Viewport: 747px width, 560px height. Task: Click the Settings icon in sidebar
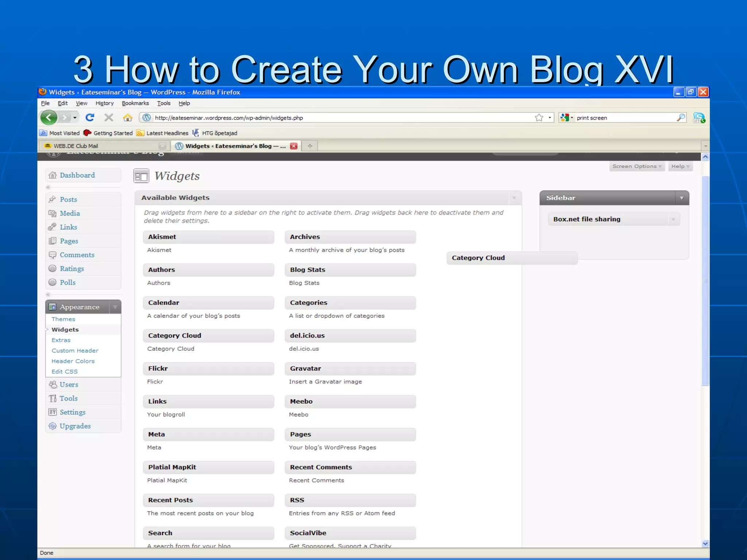coord(53,412)
